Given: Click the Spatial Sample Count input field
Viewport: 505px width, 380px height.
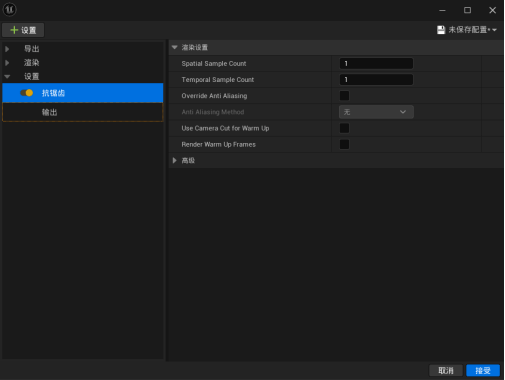Looking at the screenshot, I should (x=376, y=63).
